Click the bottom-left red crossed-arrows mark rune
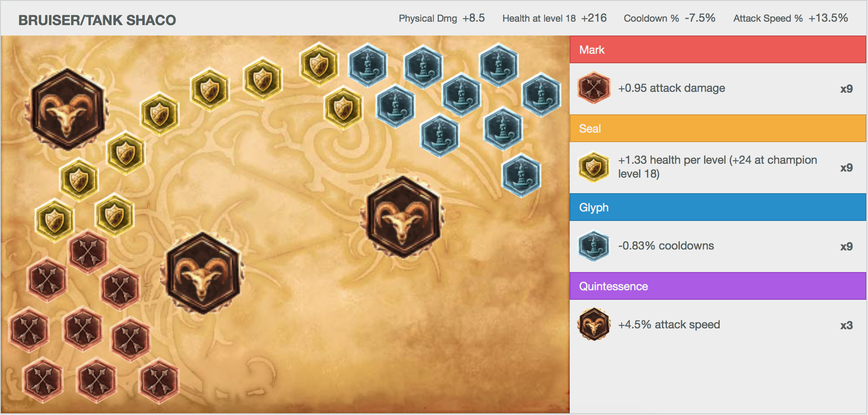The height and width of the screenshot is (415, 868). pyautogui.click(x=42, y=380)
